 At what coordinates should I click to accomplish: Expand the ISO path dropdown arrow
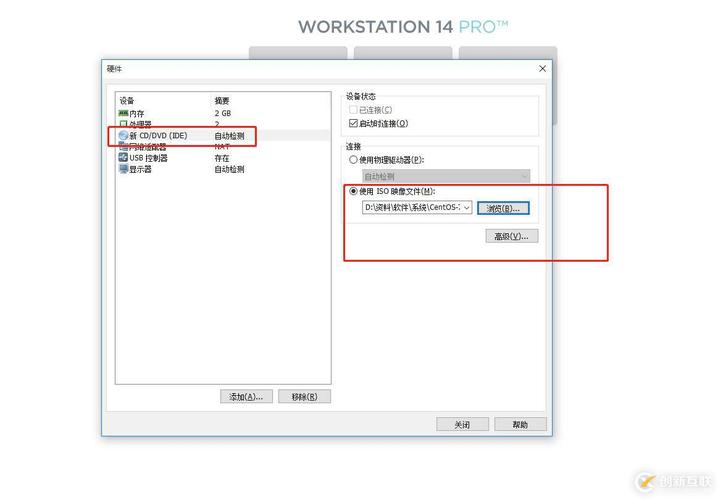click(467, 207)
